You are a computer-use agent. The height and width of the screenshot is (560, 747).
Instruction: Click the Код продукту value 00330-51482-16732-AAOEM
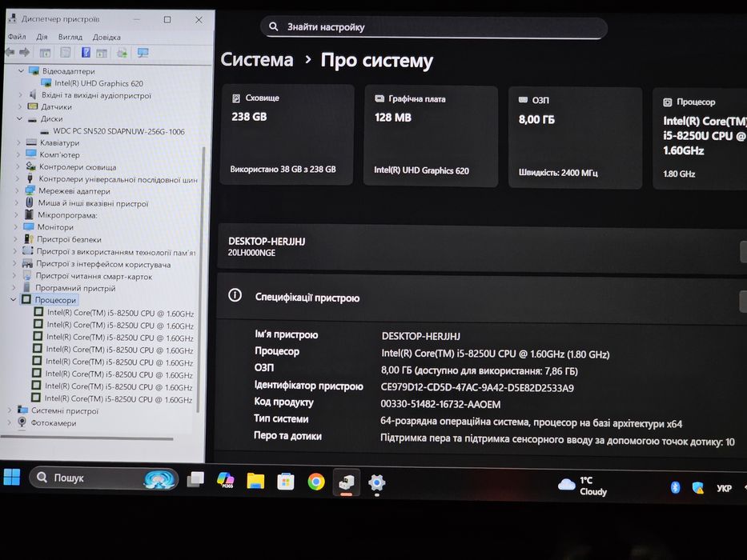(x=440, y=404)
